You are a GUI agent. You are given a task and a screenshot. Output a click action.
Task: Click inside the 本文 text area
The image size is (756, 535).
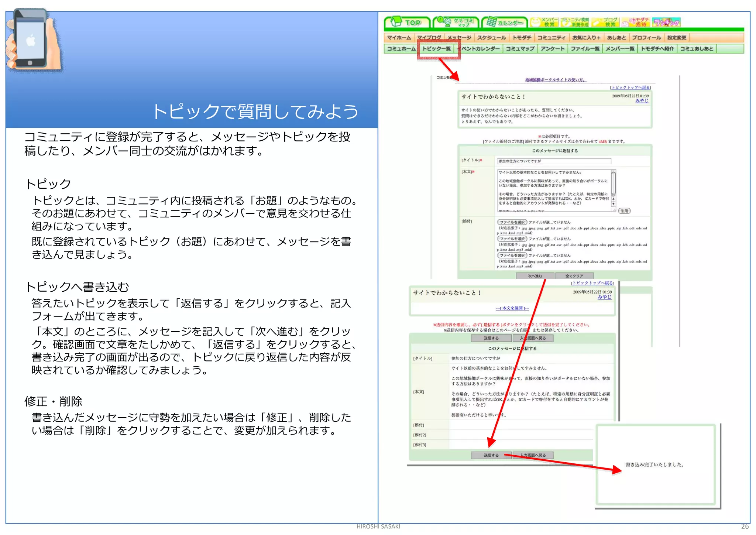(x=554, y=191)
